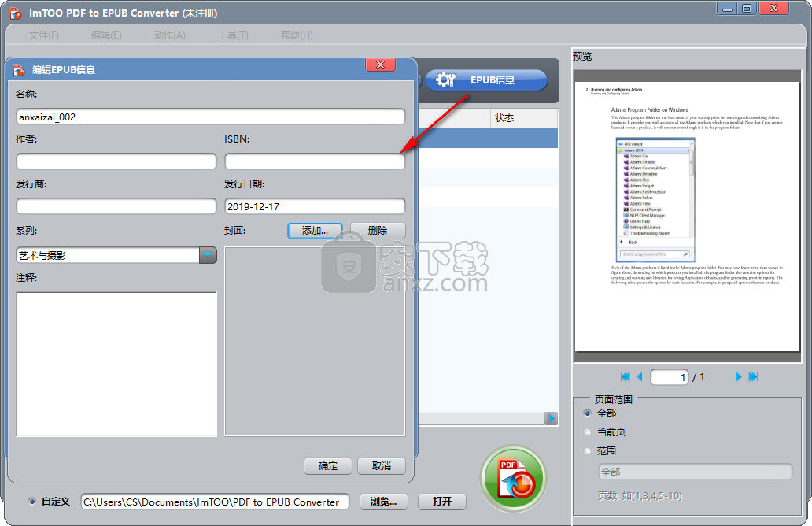812x526 pixels.
Task: Confirm with the 确定 button
Action: (x=328, y=466)
